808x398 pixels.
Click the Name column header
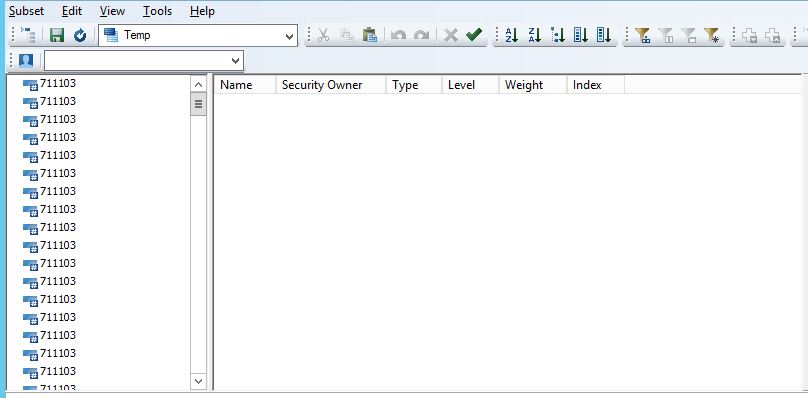[x=245, y=85]
